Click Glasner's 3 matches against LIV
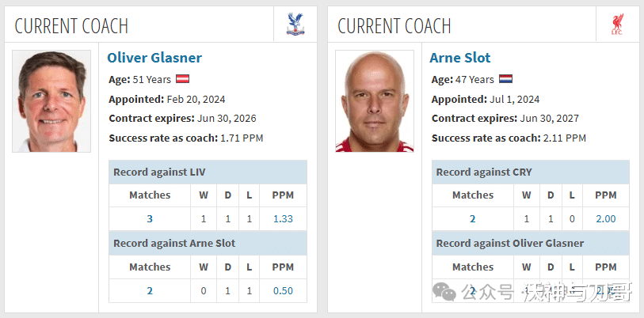Viewport: 644px width, 318px height. tap(150, 218)
